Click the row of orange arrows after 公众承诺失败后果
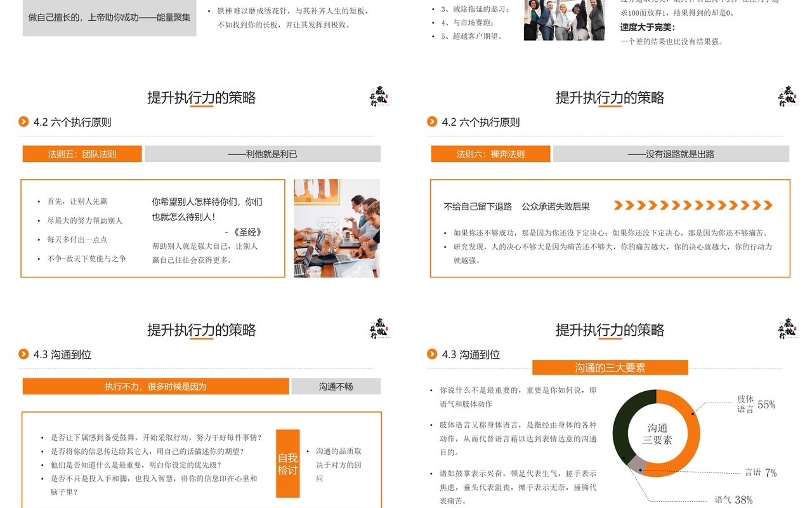The image size is (812, 508). [x=693, y=205]
